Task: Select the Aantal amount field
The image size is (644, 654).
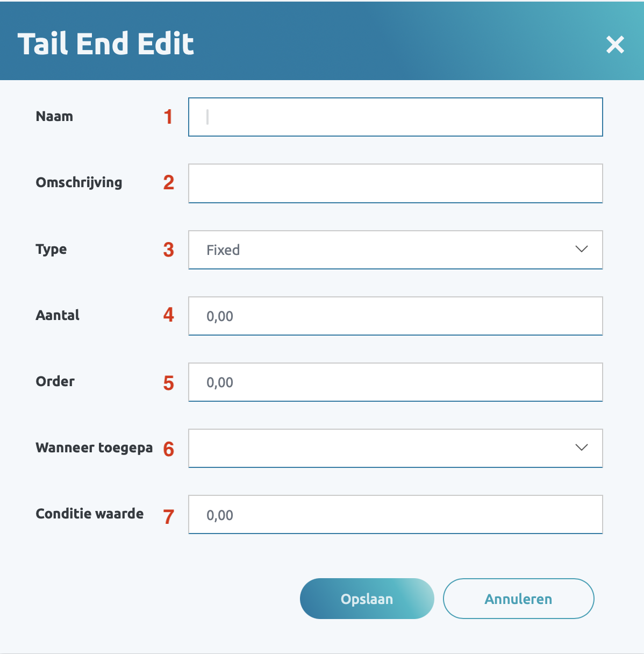Action: click(x=395, y=316)
